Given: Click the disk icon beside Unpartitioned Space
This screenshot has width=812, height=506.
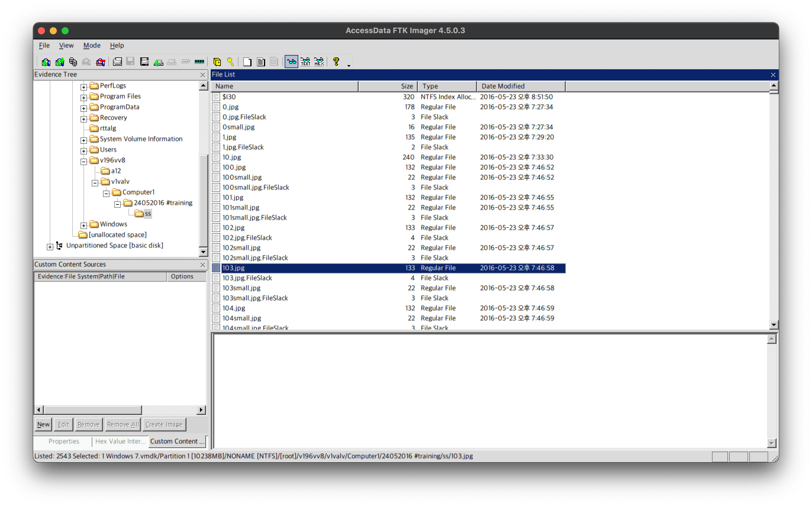Looking at the screenshot, I should 59,246.
